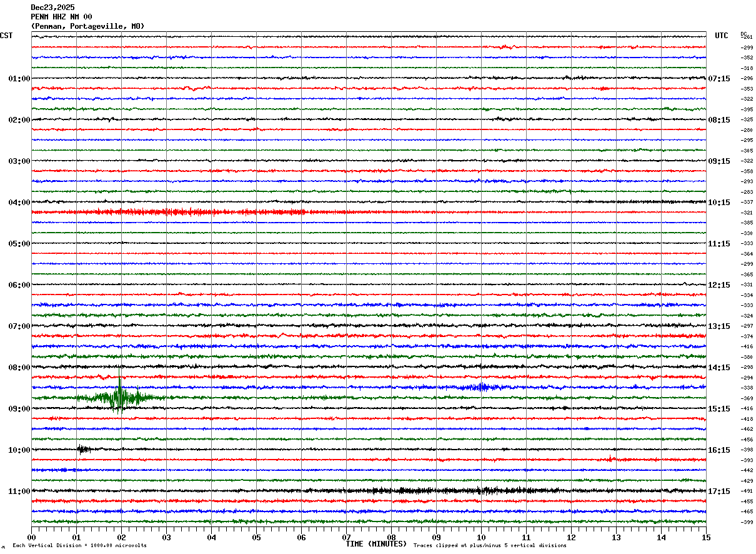Click the DC offset value "-385"
This screenshot has width=756, height=554.
[747, 223]
